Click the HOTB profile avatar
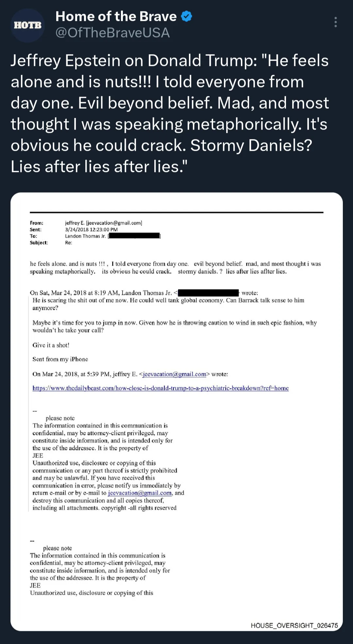The width and height of the screenshot is (353, 644). click(28, 25)
